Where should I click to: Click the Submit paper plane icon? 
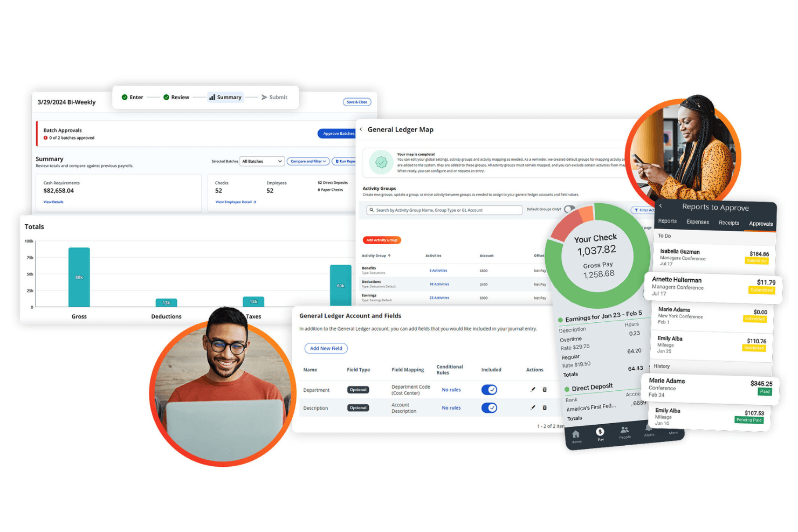click(264, 97)
